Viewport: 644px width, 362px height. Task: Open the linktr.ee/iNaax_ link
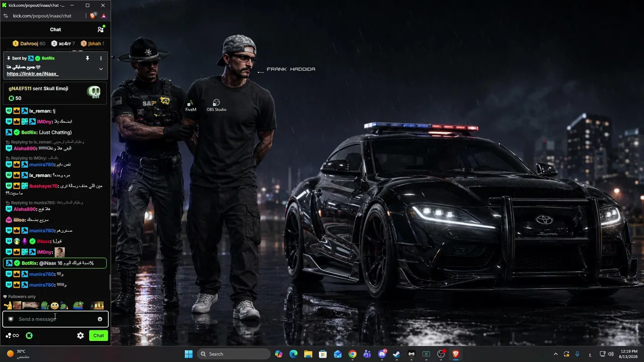coord(32,74)
